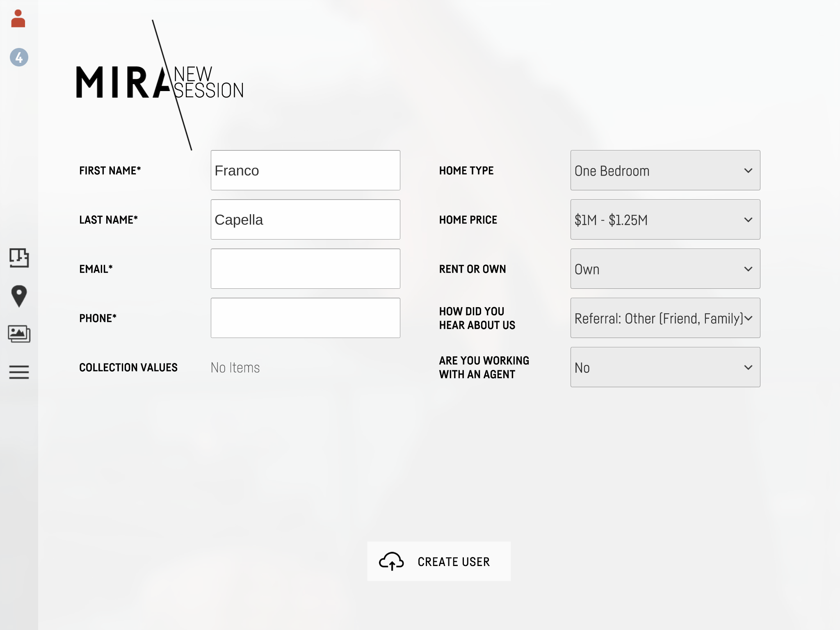Open the floor plans icon
Screen dimensions: 840x630
[19, 258]
